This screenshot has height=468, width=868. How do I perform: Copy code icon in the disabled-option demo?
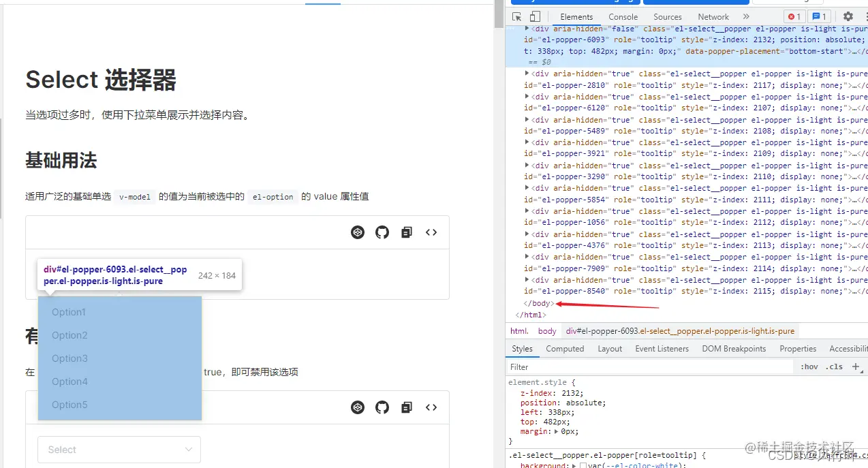407,407
